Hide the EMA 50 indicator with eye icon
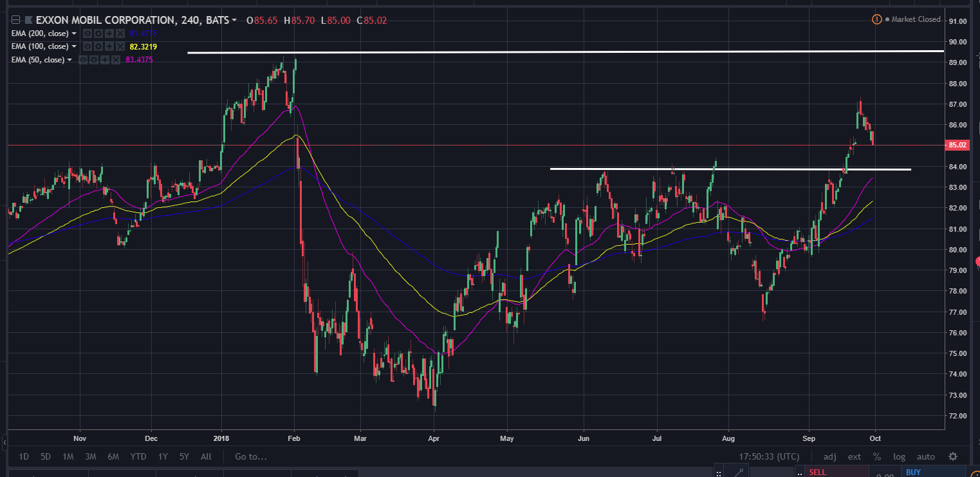This screenshot has width=980, height=477. (83, 60)
